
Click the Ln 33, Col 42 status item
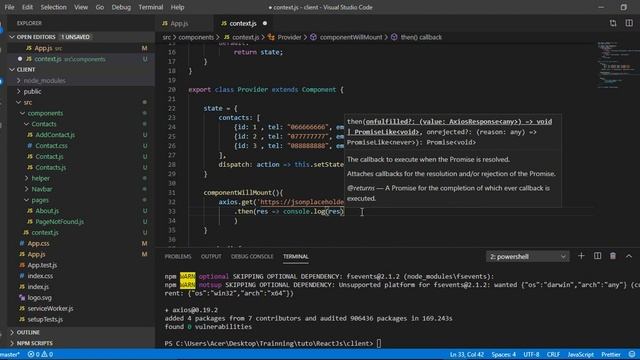(x=467, y=354)
